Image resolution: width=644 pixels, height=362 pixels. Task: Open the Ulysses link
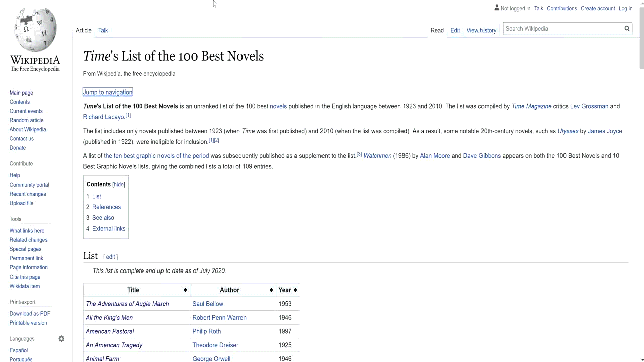point(568,131)
